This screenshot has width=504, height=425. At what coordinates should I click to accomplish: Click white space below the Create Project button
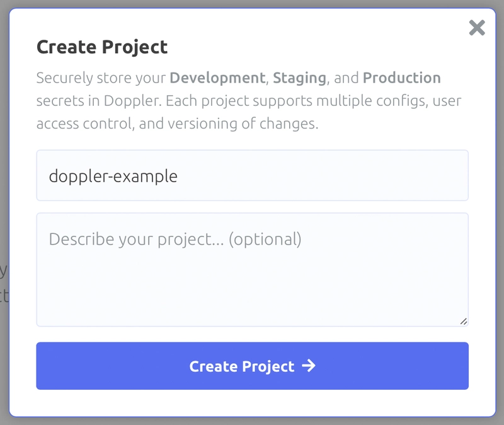point(253,403)
